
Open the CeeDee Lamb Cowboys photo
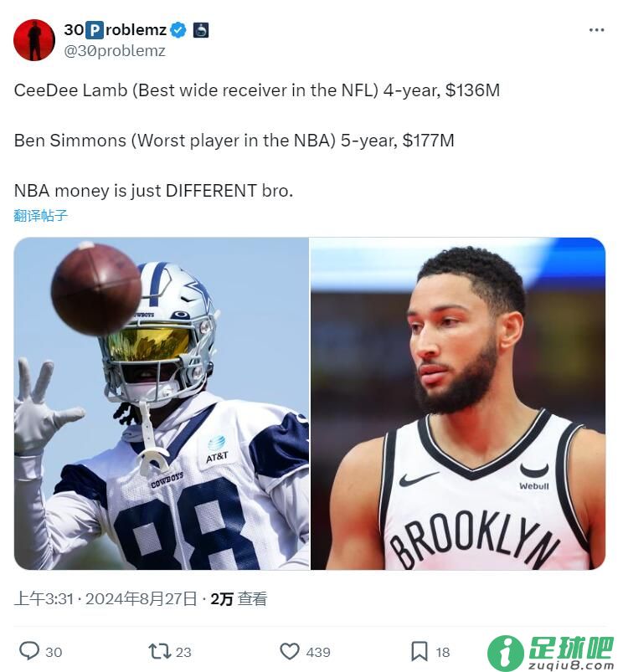pyautogui.click(x=162, y=403)
